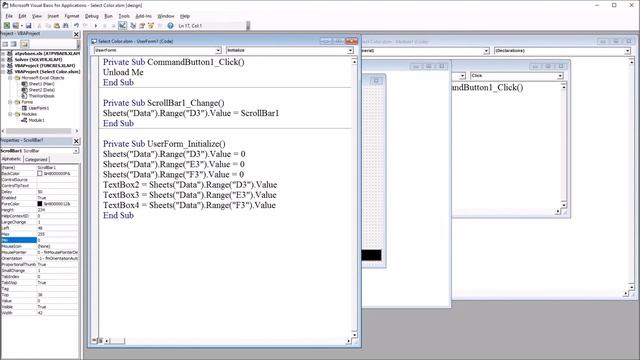Select the Max property row
Screen dimensions: 640x360
click(40, 234)
